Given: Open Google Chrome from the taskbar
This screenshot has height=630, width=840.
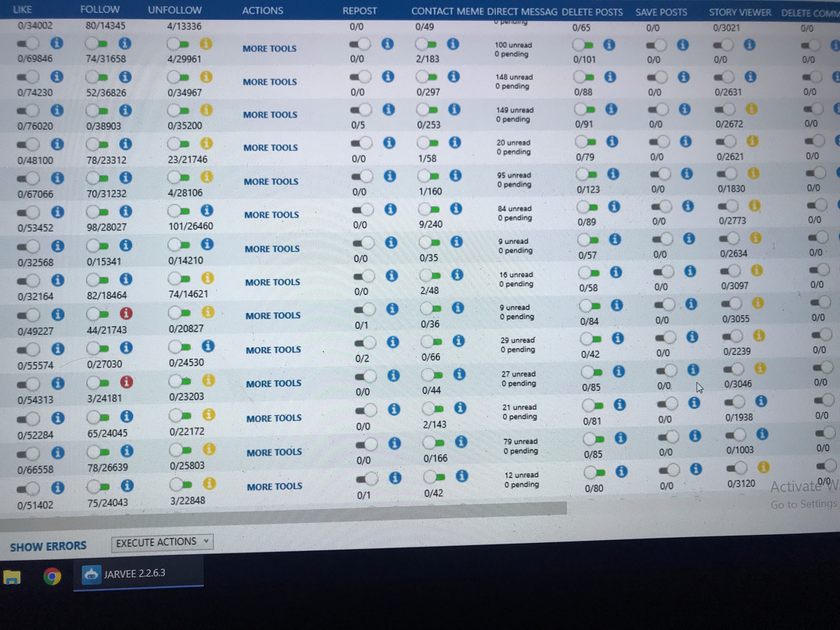Looking at the screenshot, I should pyautogui.click(x=52, y=576).
